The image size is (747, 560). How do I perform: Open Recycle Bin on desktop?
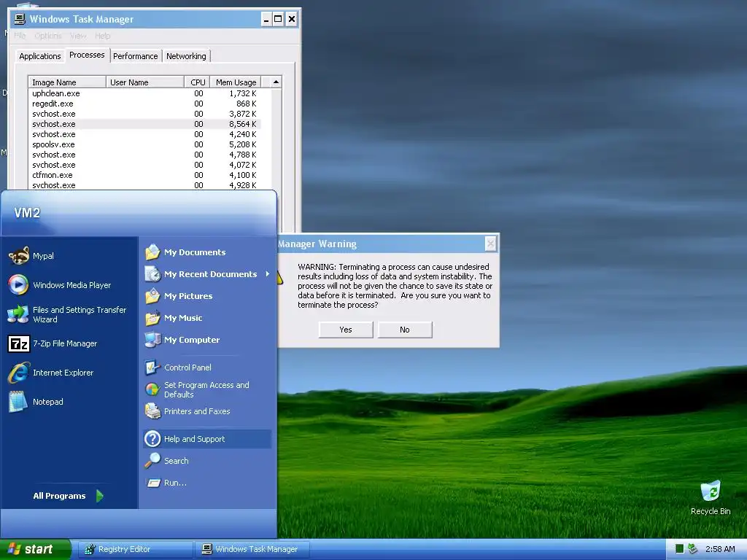(711, 497)
